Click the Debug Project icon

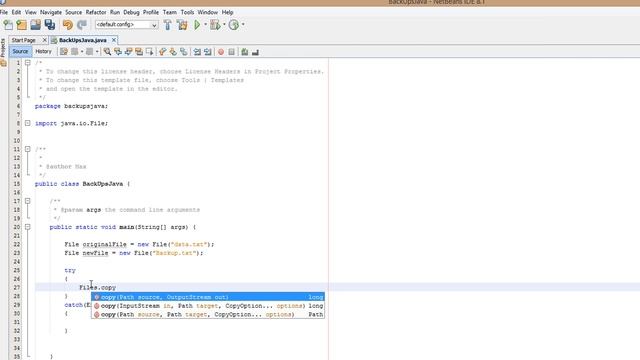215,25
